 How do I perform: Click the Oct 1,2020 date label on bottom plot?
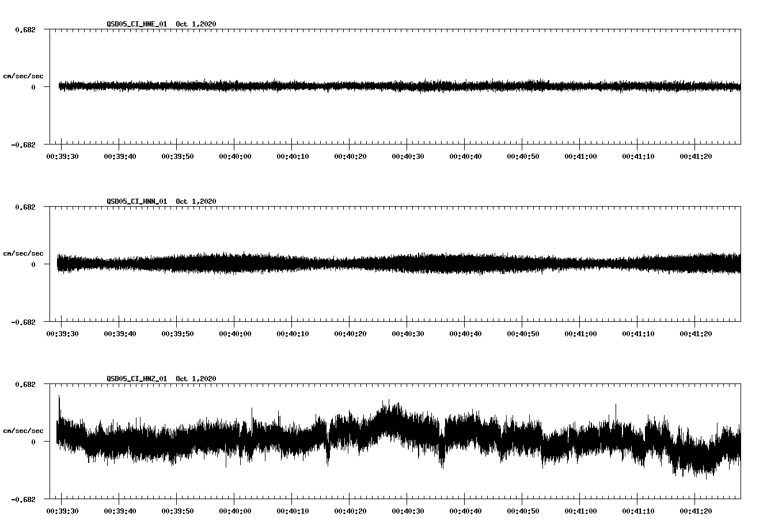click(196, 378)
